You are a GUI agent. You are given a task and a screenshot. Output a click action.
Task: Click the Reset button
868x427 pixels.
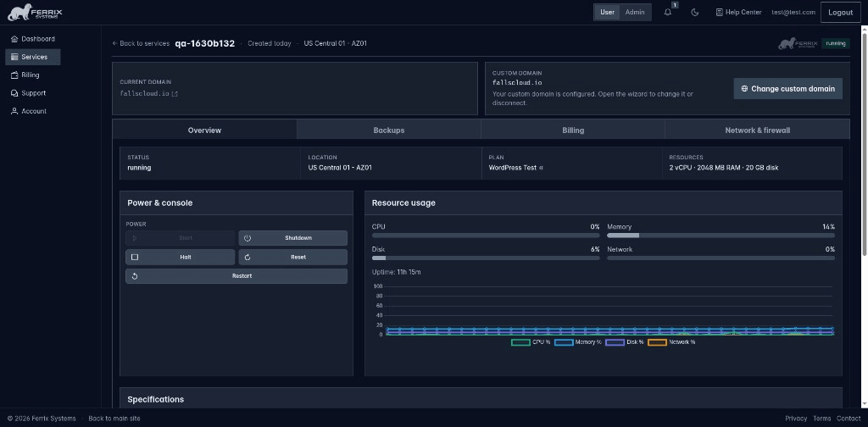(x=292, y=258)
